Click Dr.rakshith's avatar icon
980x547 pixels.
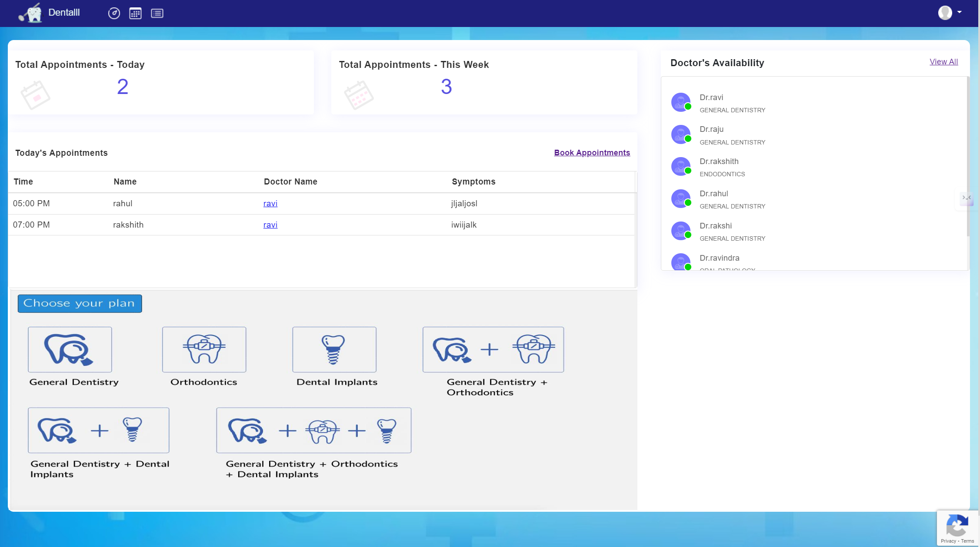pyautogui.click(x=681, y=166)
